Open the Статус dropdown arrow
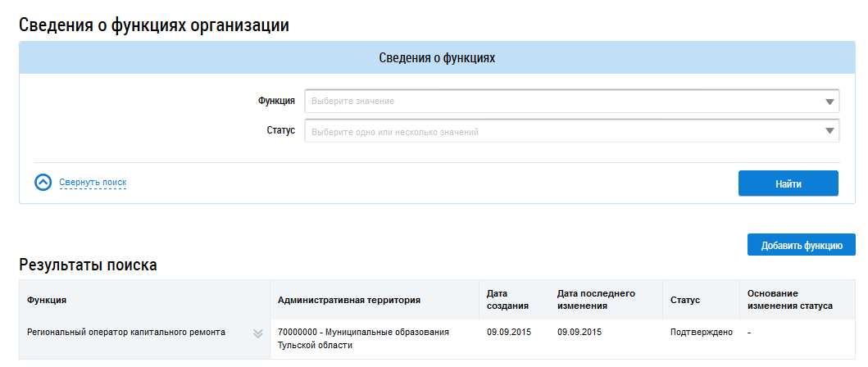Image resolution: width=868 pixels, height=367 pixels. (829, 132)
